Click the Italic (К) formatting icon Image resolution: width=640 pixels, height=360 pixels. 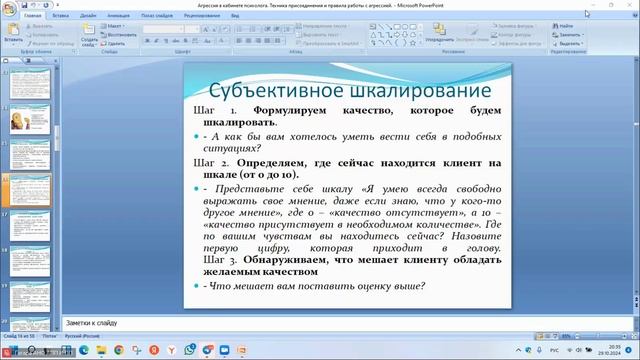(156, 41)
